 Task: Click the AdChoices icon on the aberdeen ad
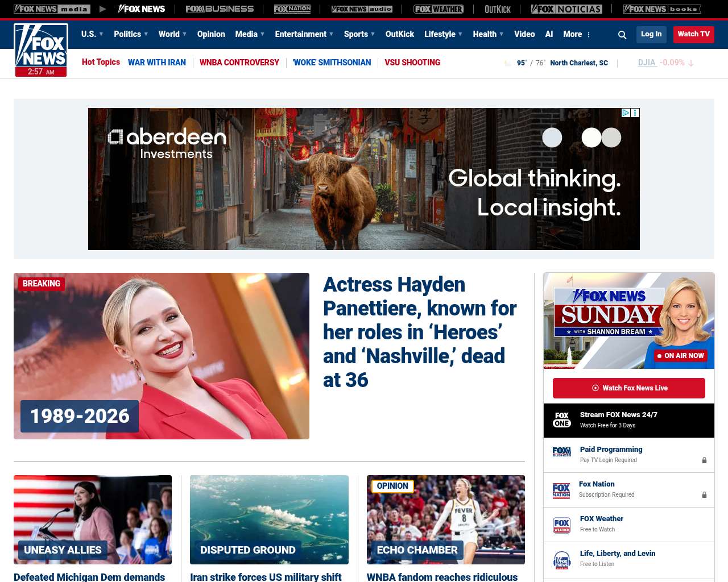pos(626,113)
